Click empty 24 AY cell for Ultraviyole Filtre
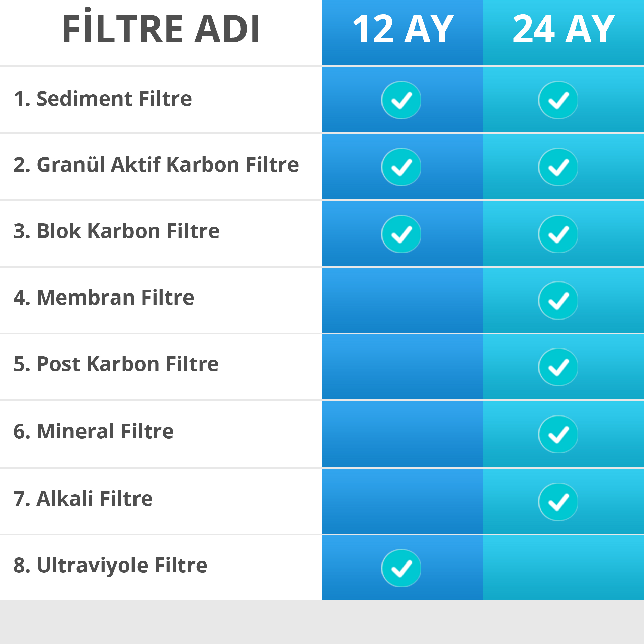This screenshot has width=644, height=644. point(563,568)
